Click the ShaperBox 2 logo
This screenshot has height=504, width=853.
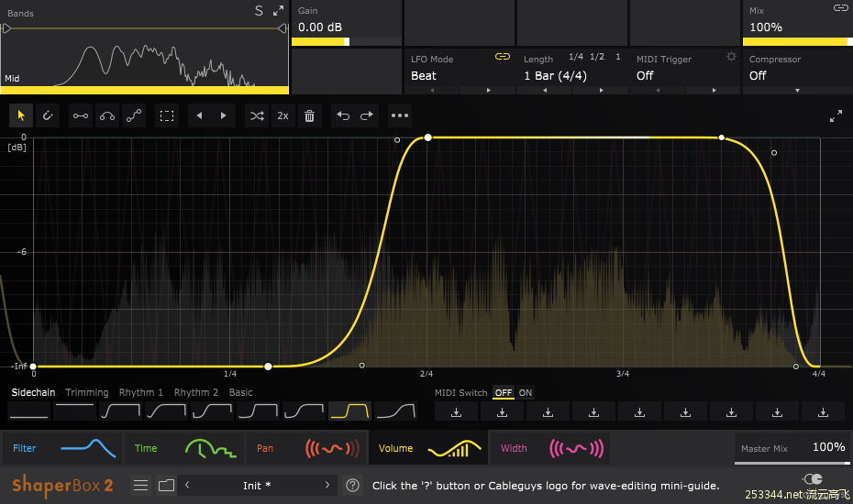pyautogui.click(x=62, y=485)
